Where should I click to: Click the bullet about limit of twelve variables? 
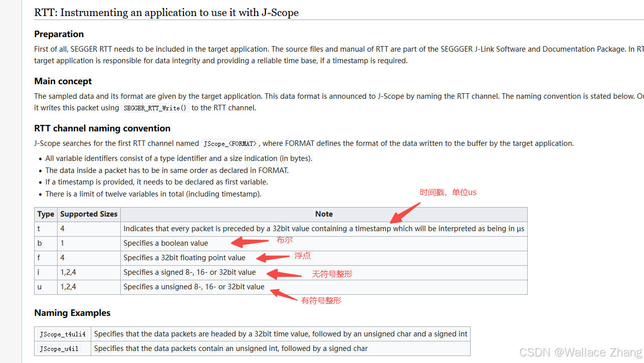click(x=153, y=194)
